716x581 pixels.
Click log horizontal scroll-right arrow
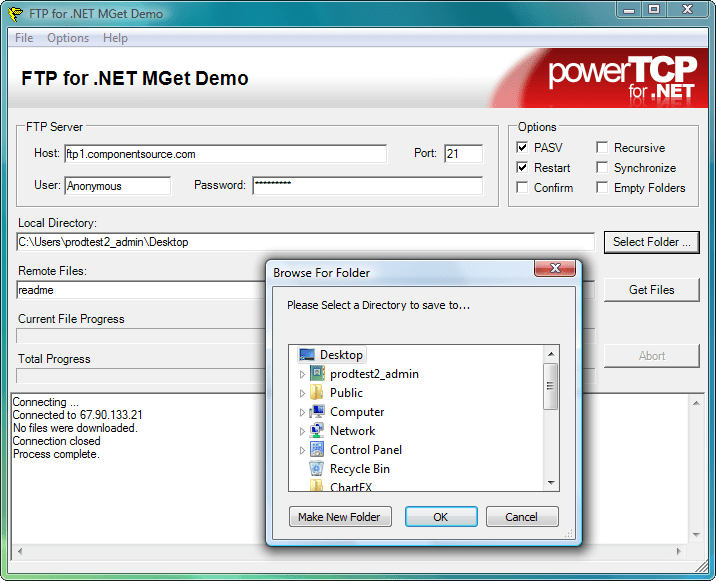coord(679,551)
